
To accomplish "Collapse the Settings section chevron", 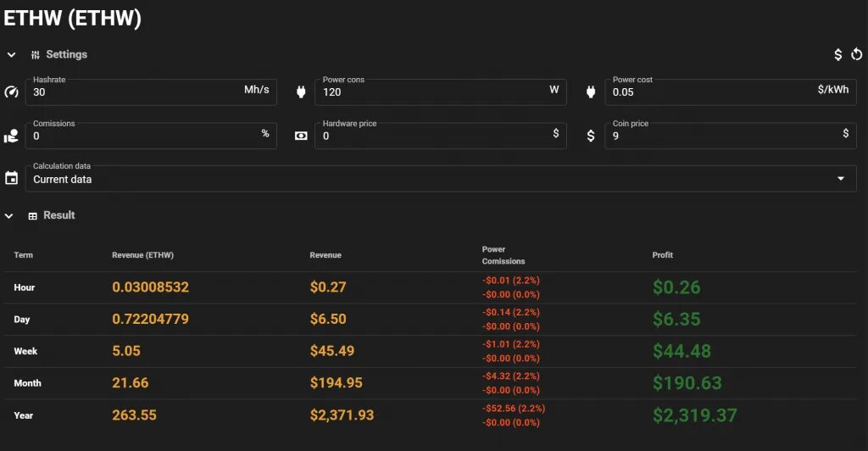I will coord(11,55).
